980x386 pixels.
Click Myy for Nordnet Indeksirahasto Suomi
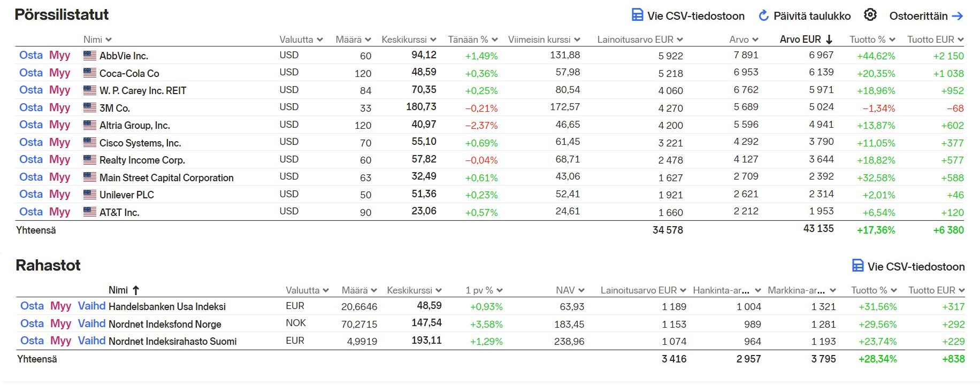click(x=61, y=341)
